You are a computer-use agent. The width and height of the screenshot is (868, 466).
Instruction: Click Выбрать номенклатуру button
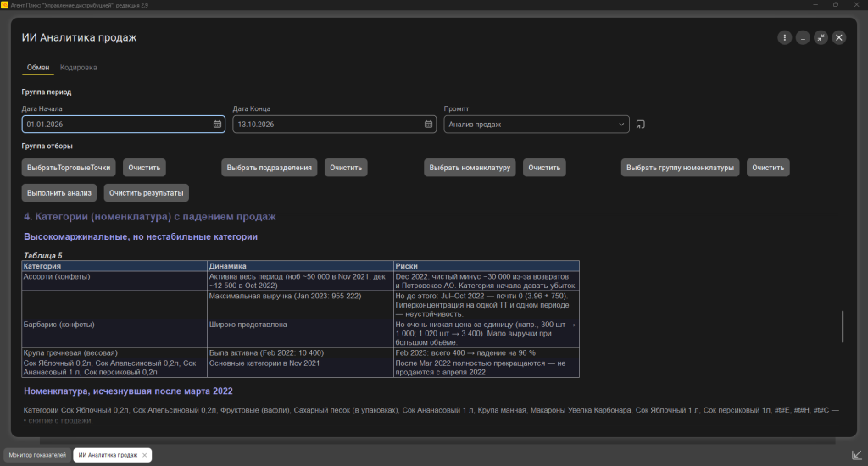tap(470, 168)
